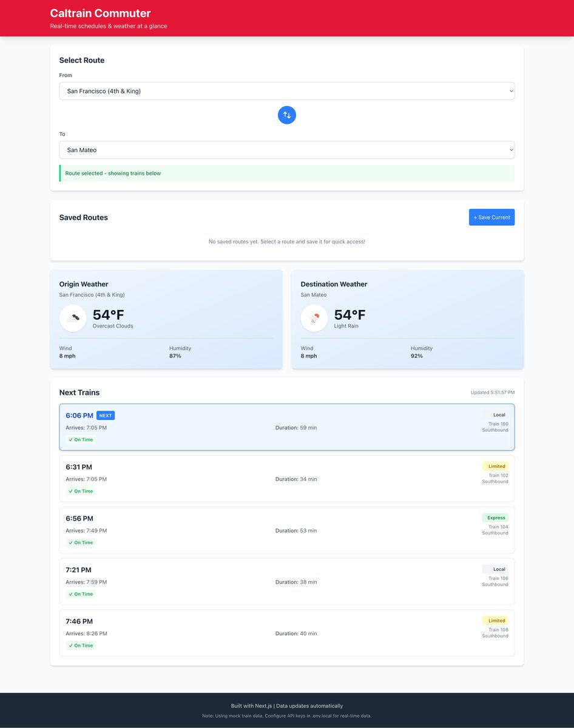Click the Local badge for Train 106
Image resolution: width=574 pixels, height=728 pixels.
click(496, 570)
